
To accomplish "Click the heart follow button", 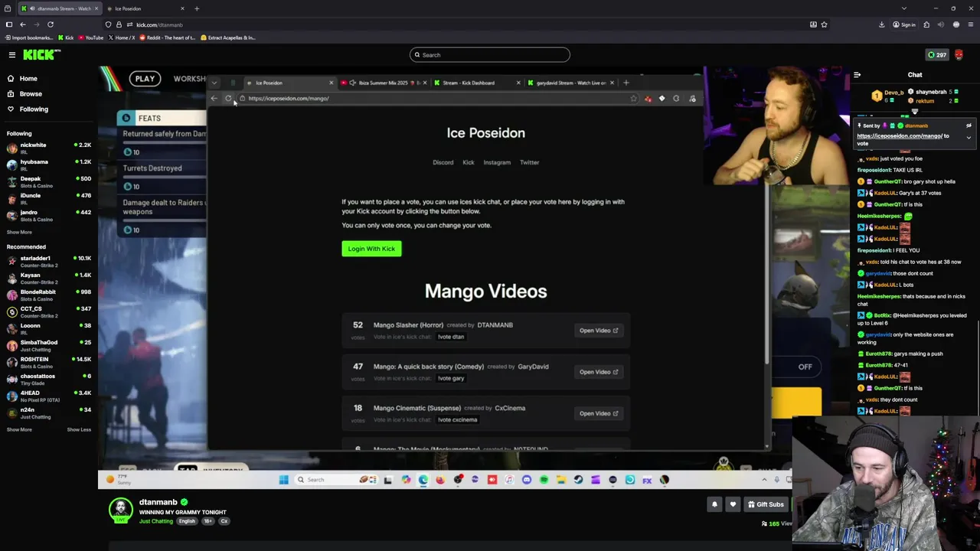I will click(x=733, y=504).
